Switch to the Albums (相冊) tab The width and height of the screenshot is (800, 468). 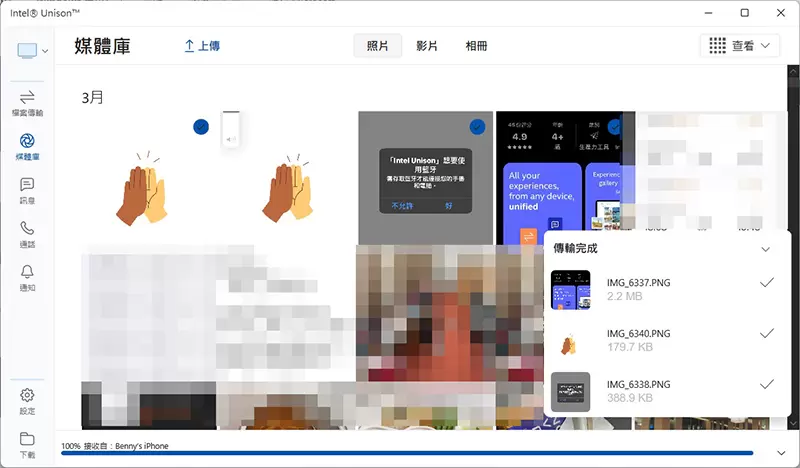coord(476,46)
